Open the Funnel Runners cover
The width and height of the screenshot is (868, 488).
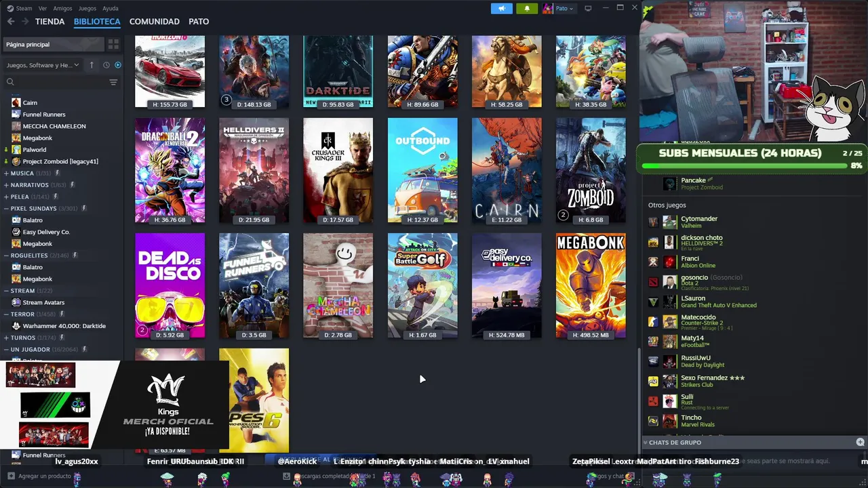[254, 285]
